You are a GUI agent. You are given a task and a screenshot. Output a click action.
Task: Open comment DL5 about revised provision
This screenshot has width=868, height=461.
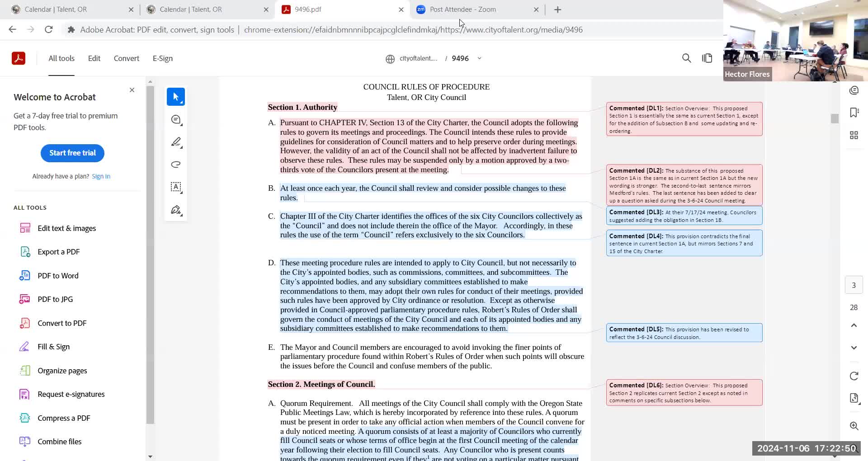click(684, 333)
